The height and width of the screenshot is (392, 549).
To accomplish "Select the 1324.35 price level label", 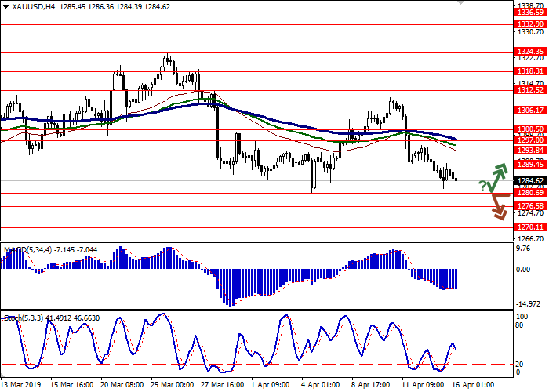I will pos(529,52).
